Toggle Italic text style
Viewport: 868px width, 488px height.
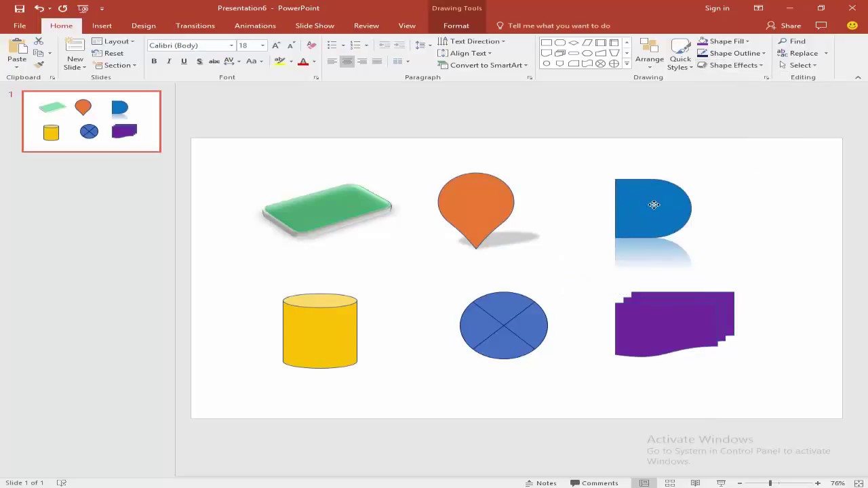click(169, 61)
